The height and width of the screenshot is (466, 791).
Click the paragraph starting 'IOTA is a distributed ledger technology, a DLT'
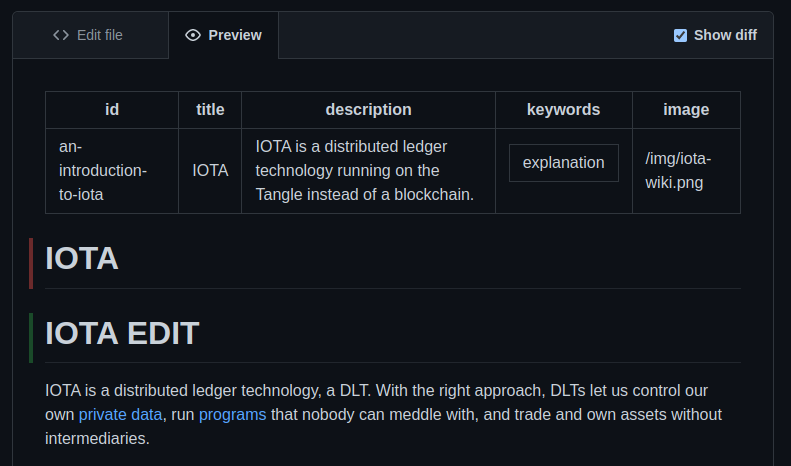[x=383, y=415]
